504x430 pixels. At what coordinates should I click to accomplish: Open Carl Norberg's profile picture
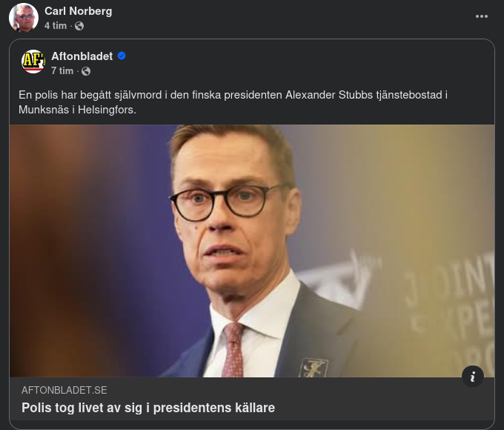tap(24, 18)
